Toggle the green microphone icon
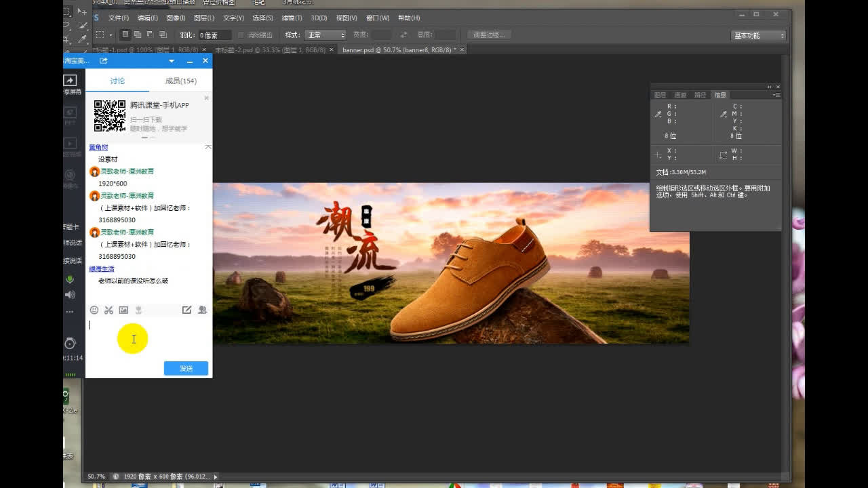Image resolution: width=868 pixels, height=488 pixels. pos(70,279)
